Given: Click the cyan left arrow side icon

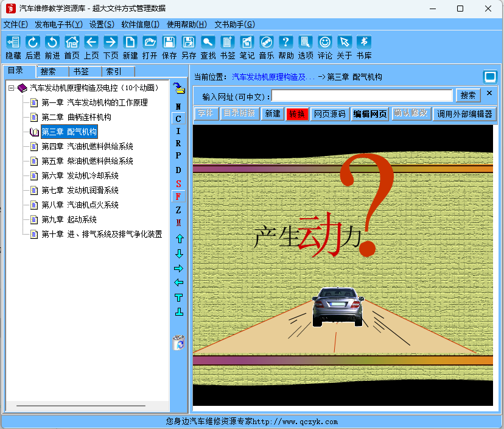Looking at the screenshot, I should (179, 283).
